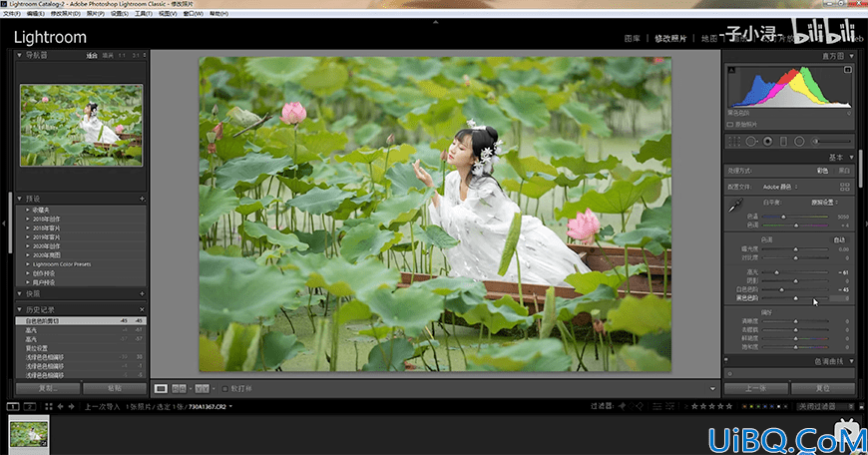
Task: Switch to the Library module
Action: 632,38
